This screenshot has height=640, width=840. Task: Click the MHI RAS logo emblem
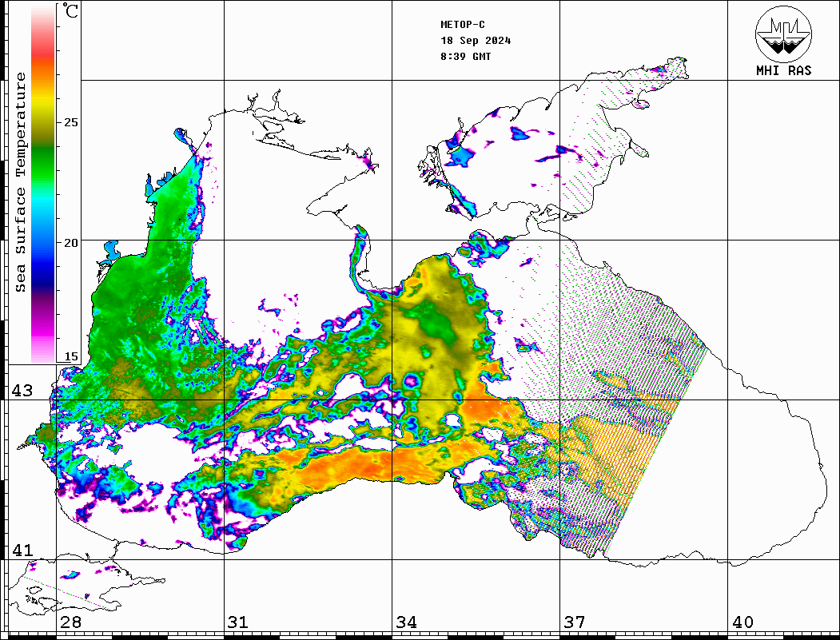[x=783, y=34]
